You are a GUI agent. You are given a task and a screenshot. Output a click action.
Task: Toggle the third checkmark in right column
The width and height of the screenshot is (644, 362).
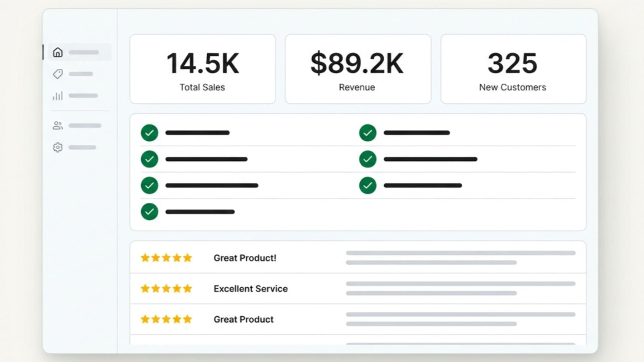pyautogui.click(x=367, y=185)
